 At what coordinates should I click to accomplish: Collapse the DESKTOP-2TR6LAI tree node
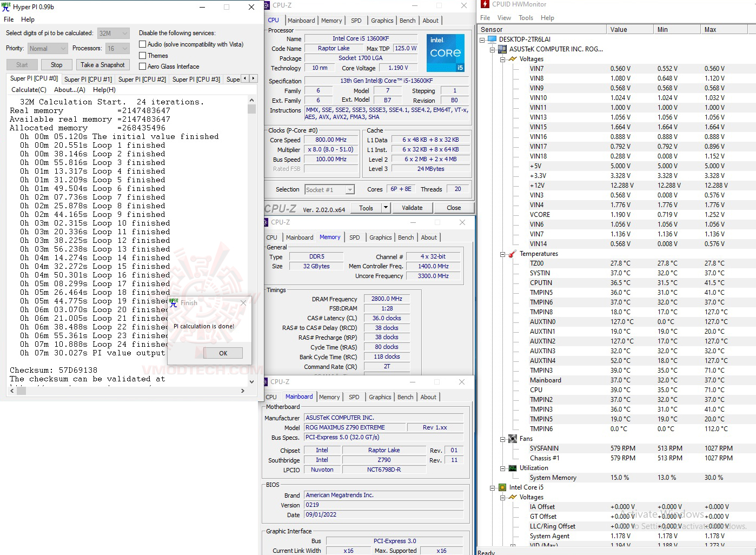[x=482, y=39]
